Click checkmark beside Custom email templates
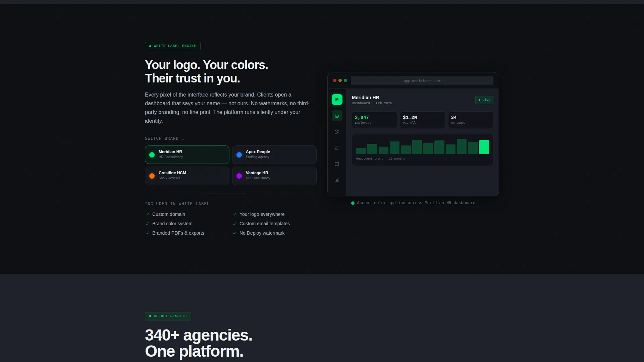Image resolution: width=644 pixels, height=362 pixels. pos(234,224)
